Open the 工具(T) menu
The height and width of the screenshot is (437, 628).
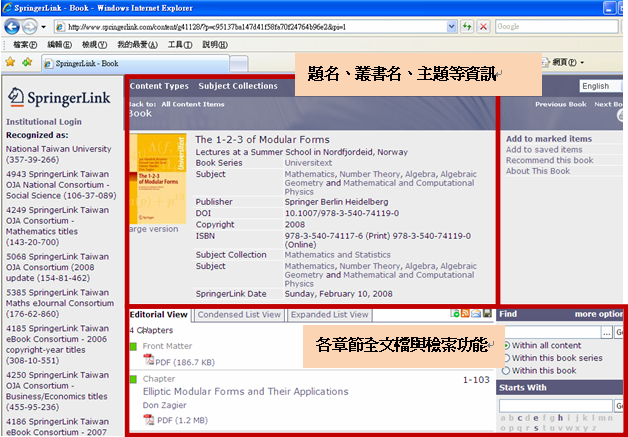[180, 45]
